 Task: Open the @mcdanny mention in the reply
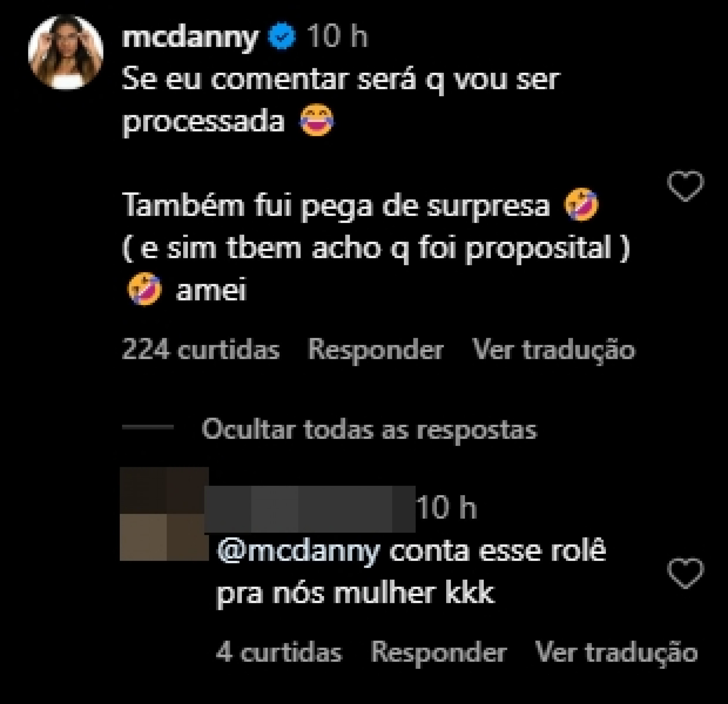click(x=298, y=551)
